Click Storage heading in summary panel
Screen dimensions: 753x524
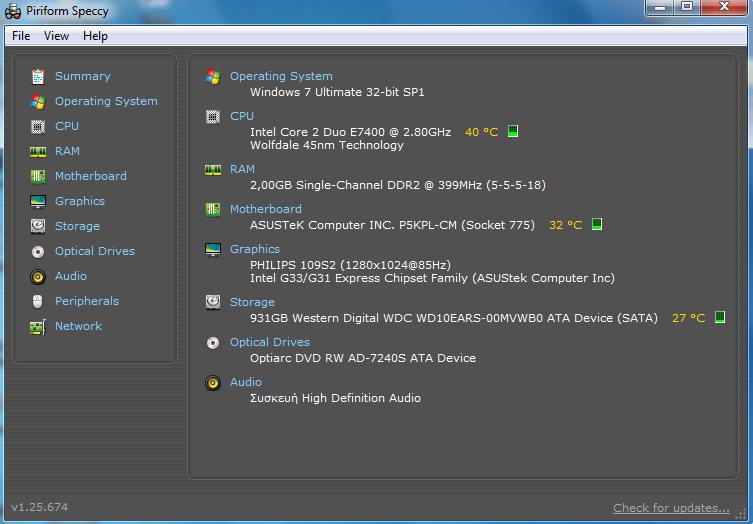click(252, 302)
